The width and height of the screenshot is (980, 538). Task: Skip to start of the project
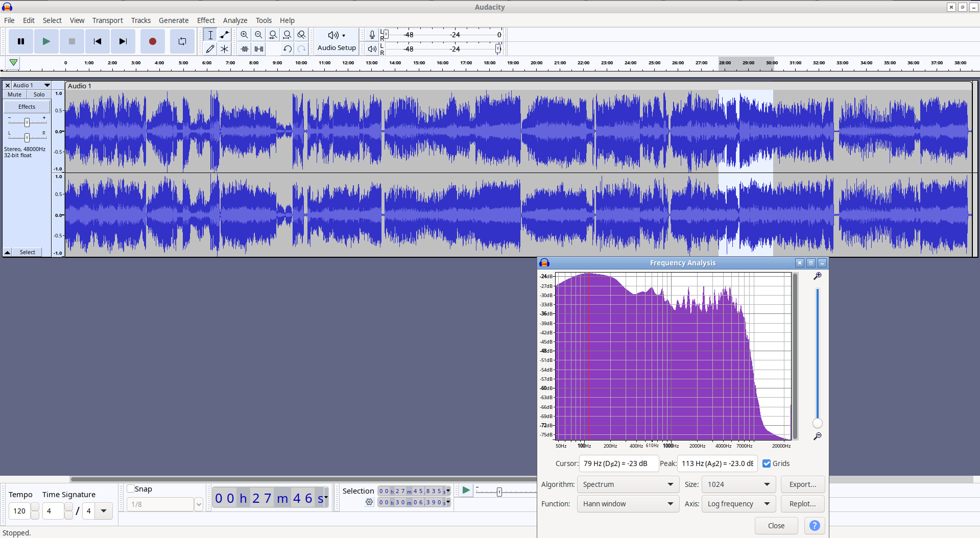coord(98,41)
